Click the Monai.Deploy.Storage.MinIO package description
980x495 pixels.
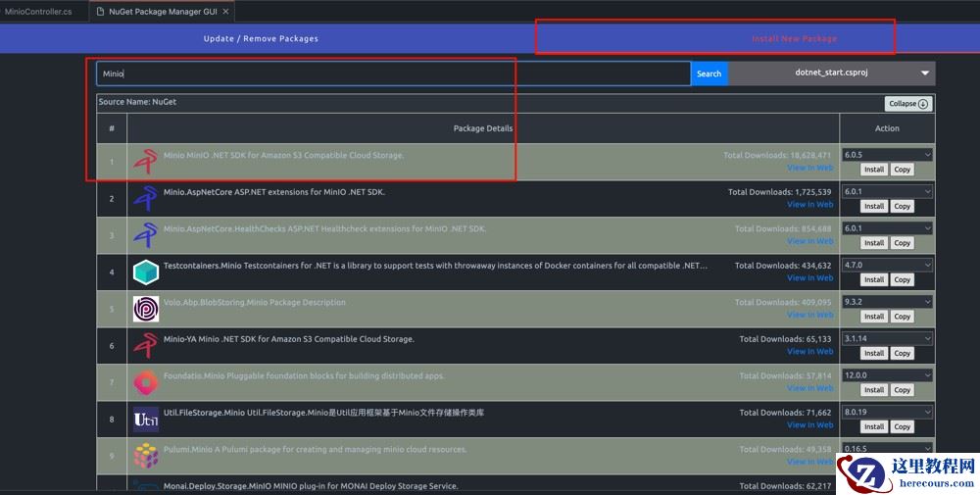311,486
